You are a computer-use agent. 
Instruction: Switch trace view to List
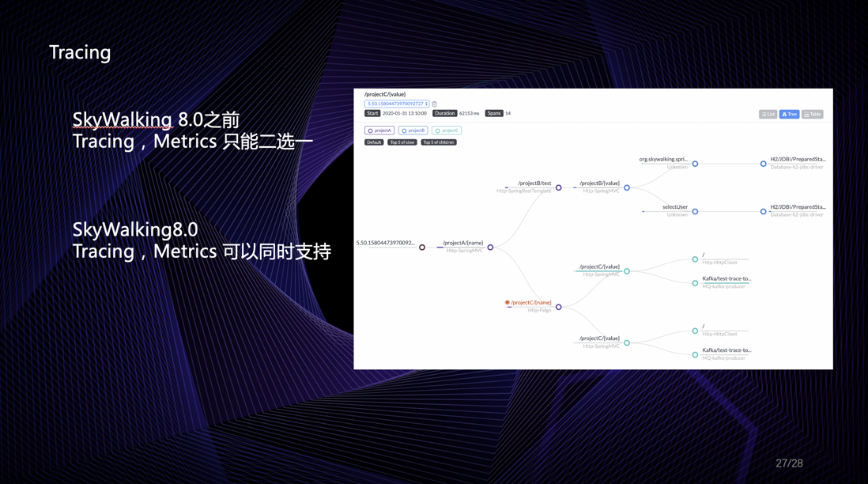click(x=768, y=114)
